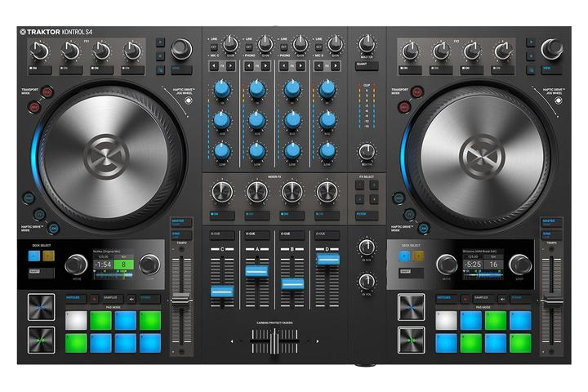Toggle fourth ON button in FX1 unit
Image resolution: width=588 pixels, height=392 pixels.
point(132,69)
